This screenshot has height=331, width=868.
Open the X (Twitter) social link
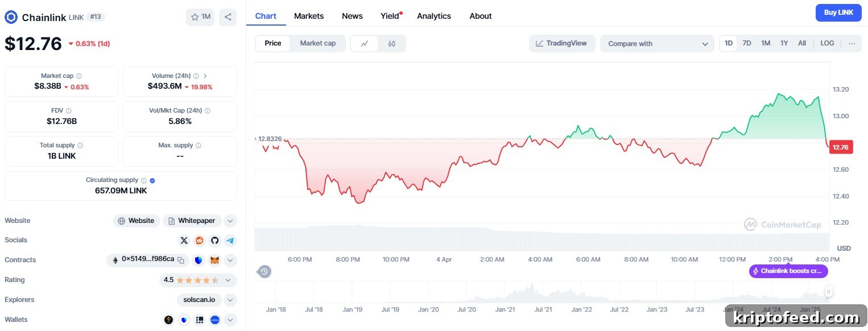point(184,241)
